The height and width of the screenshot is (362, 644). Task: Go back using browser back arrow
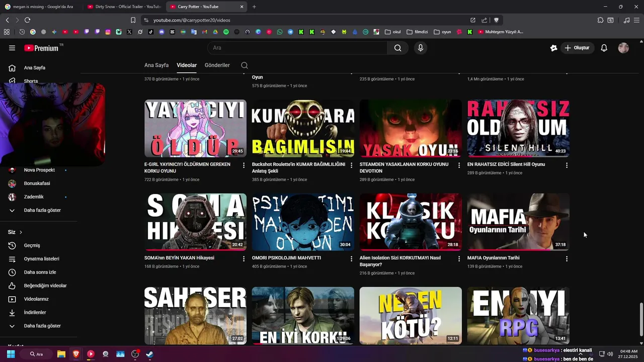pyautogui.click(x=7, y=20)
